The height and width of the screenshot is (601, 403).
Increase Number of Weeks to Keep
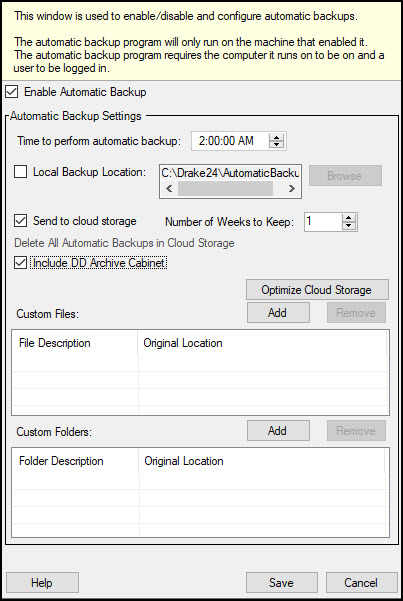pyautogui.click(x=348, y=218)
